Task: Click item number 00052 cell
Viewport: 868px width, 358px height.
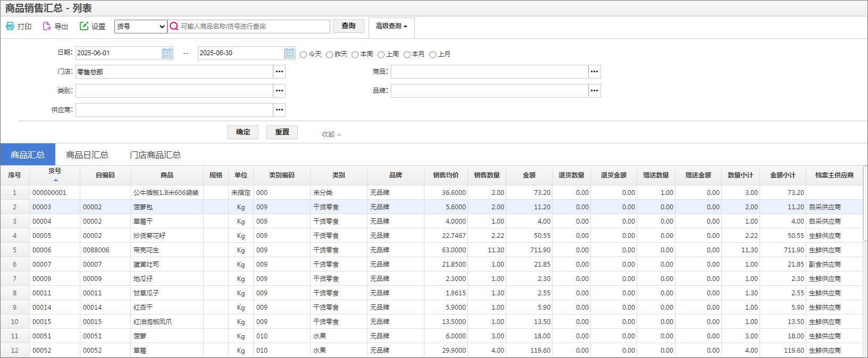Action: 55,350
